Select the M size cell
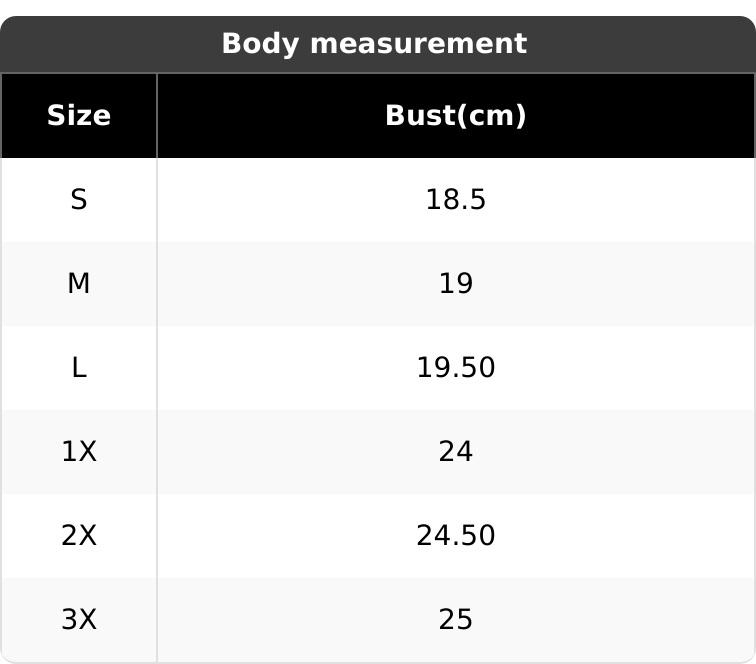 click(78, 284)
